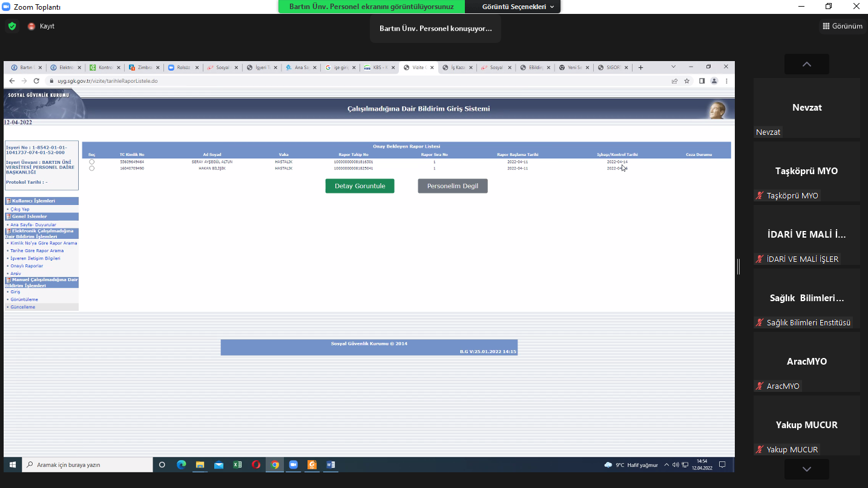Open the Görünüm view layout options
Image resolution: width=868 pixels, height=488 pixels.
(842, 26)
